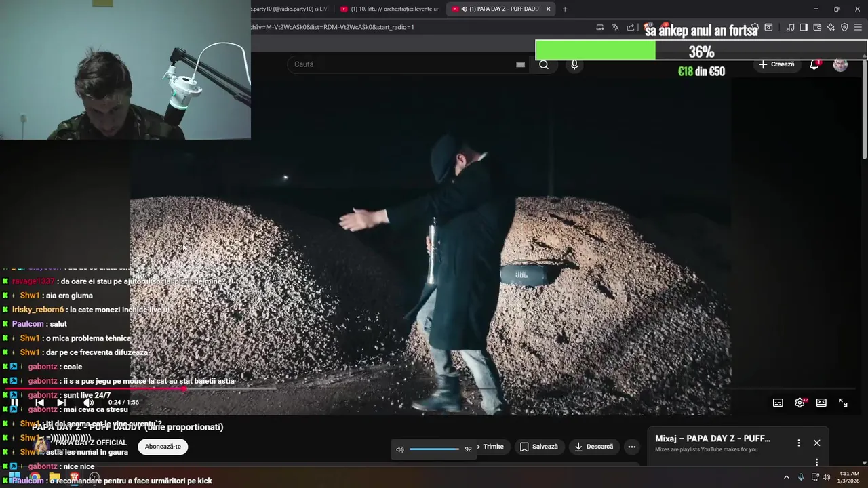The image size is (868, 488).
Task: Toggle the browser sidebar panel
Action: click(804, 27)
